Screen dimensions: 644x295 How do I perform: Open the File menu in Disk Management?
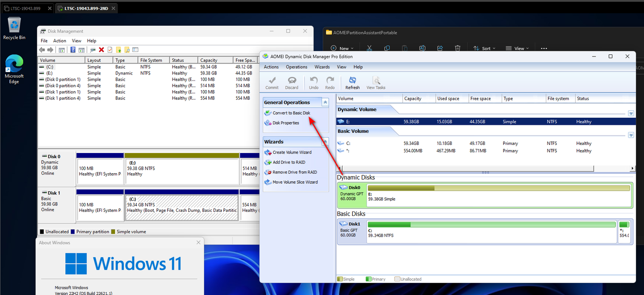coord(44,41)
